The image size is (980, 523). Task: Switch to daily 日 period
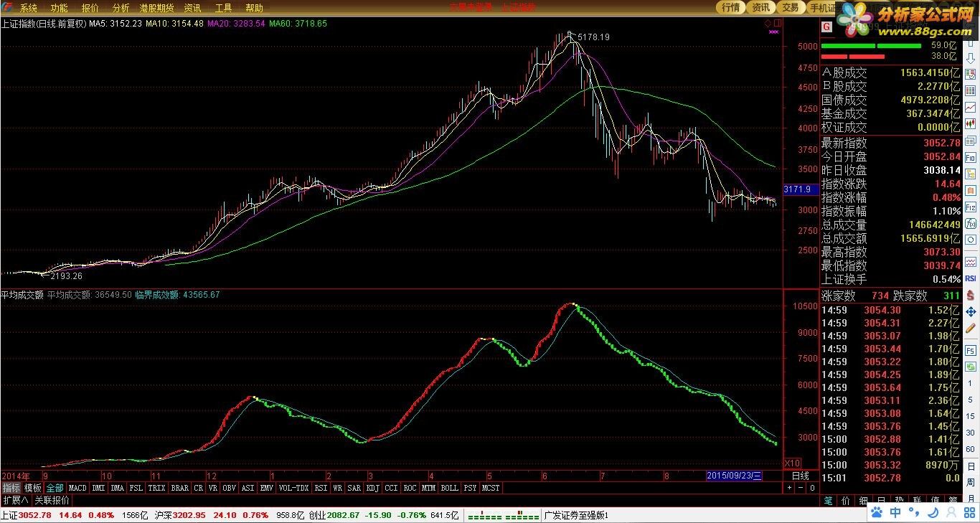pyautogui.click(x=971, y=466)
